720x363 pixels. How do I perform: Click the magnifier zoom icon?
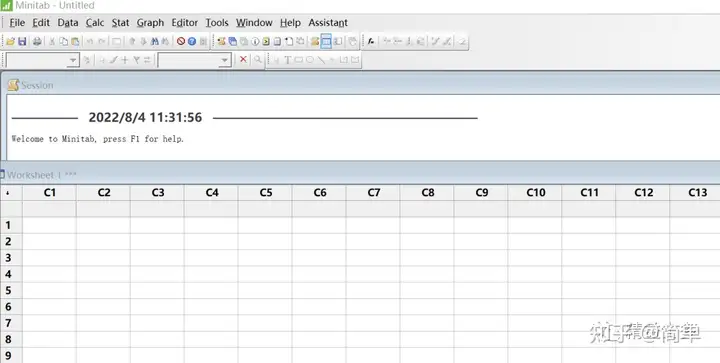[x=258, y=59]
